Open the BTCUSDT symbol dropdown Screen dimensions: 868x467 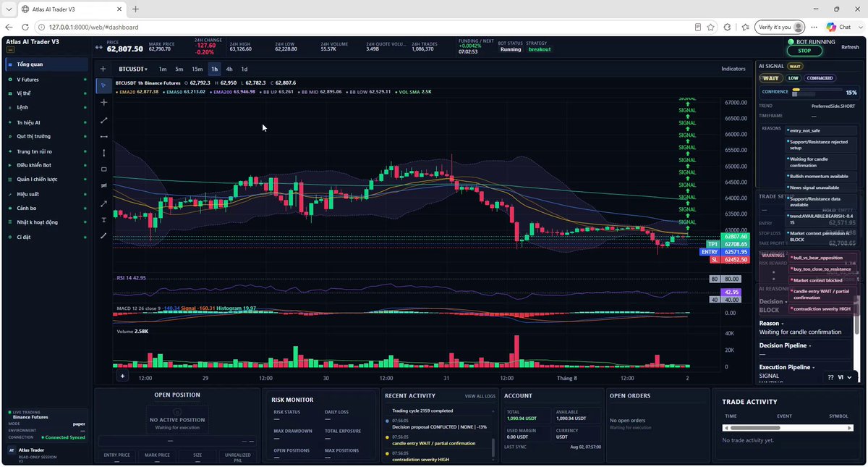click(x=133, y=70)
